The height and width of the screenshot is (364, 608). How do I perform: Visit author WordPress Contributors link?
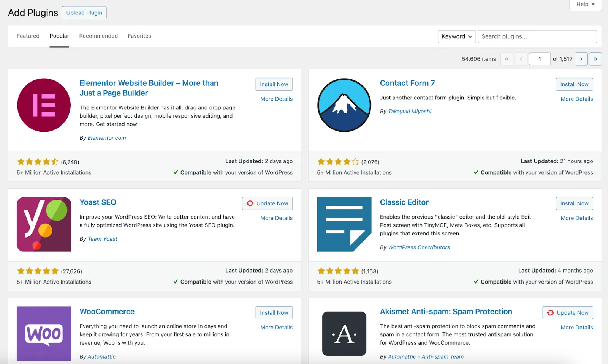[x=419, y=247]
